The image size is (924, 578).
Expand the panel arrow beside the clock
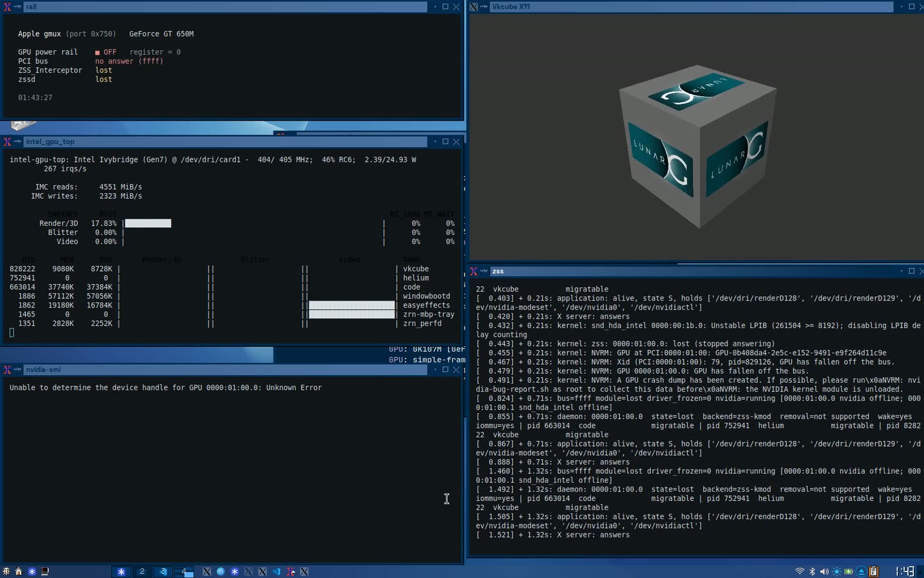point(920,572)
